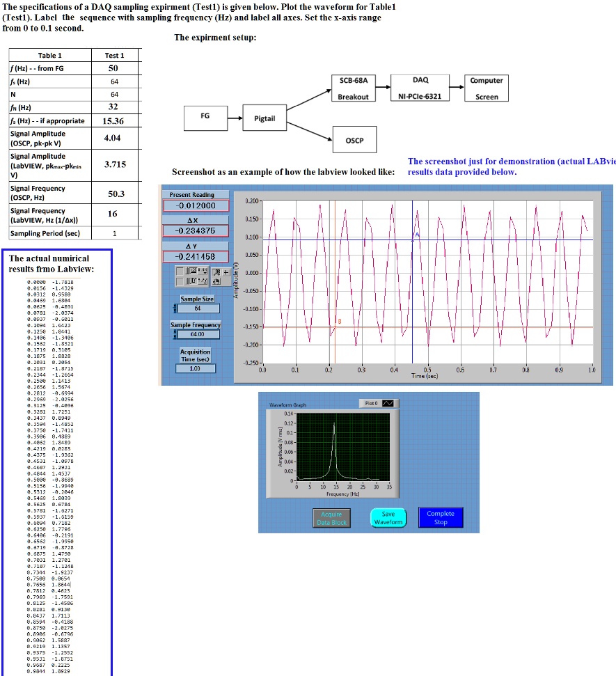Toggle the Y cursor lock control
The image size is (616, 676).
pos(192,281)
